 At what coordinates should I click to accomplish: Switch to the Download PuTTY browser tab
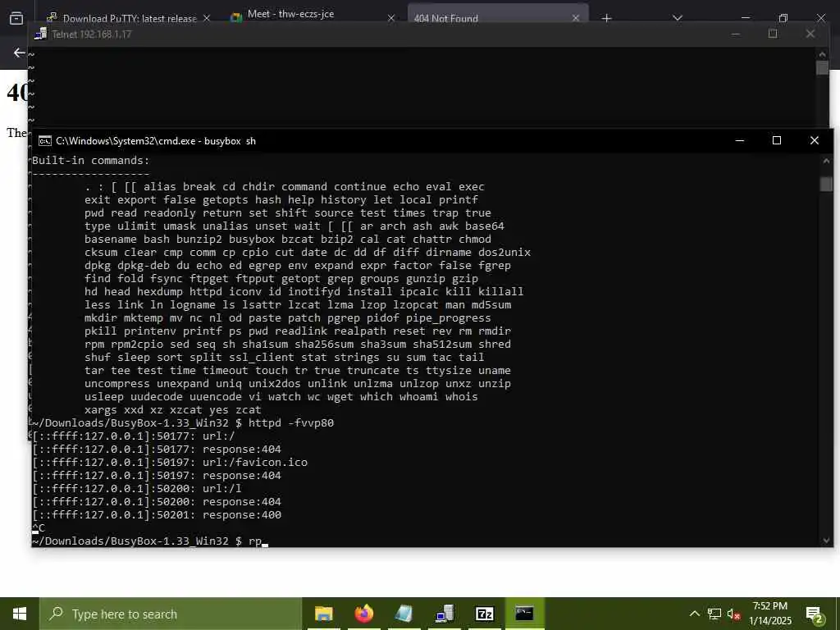point(130,18)
